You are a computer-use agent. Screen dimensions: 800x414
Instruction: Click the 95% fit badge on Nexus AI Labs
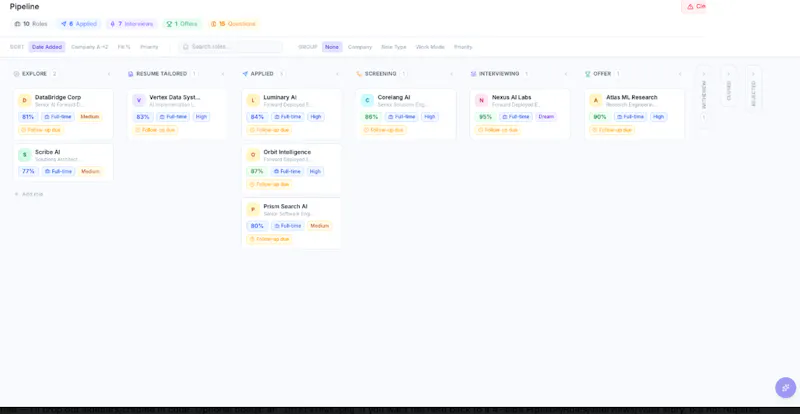tap(486, 117)
